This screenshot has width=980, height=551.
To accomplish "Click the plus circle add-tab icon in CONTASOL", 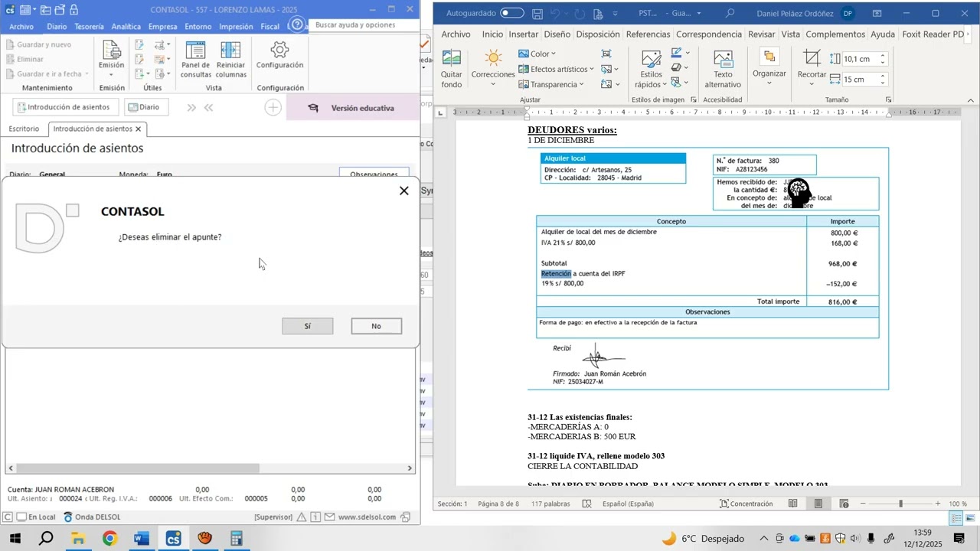I will point(273,108).
